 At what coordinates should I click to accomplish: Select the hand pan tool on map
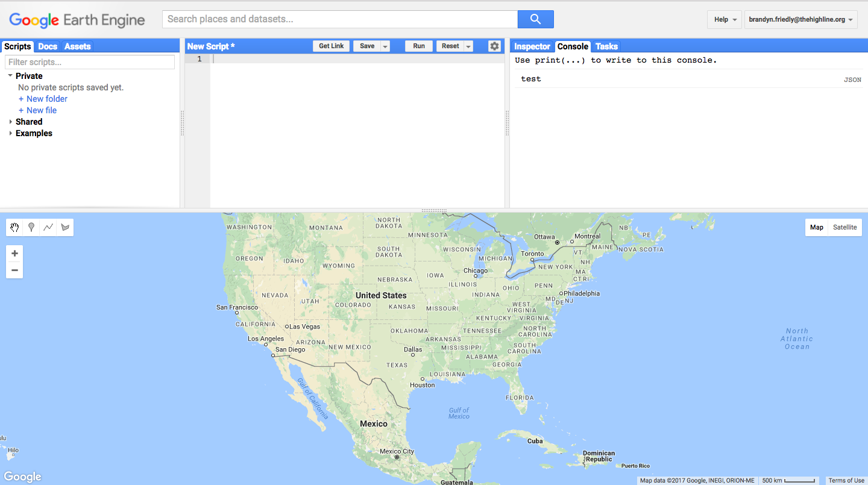click(x=14, y=227)
